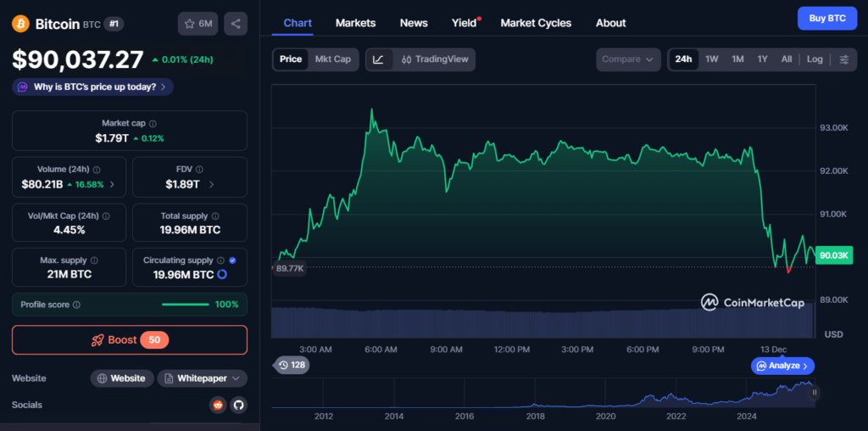This screenshot has height=431, width=868.
Task: Click Market cap info icon
Action: (153, 124)
